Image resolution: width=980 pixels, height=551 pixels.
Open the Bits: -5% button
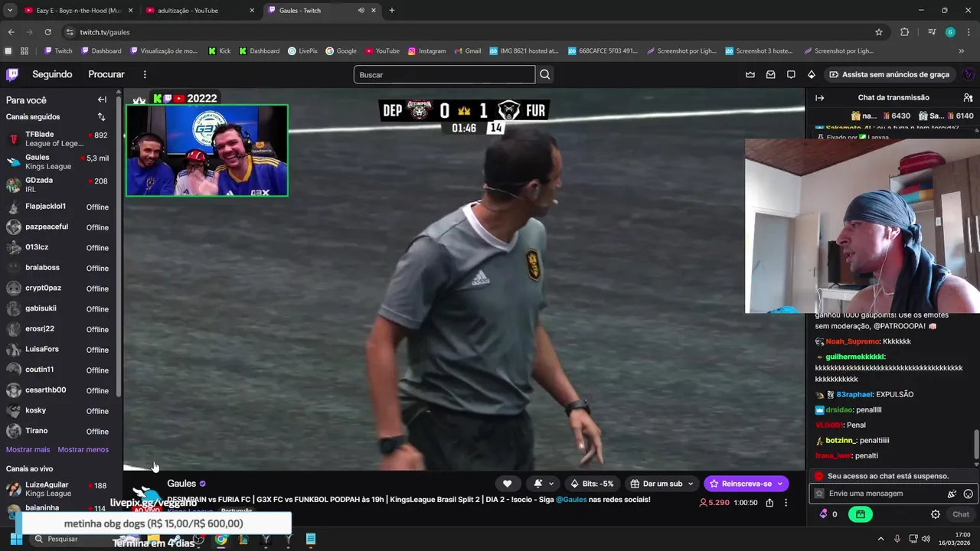point(592,484)
